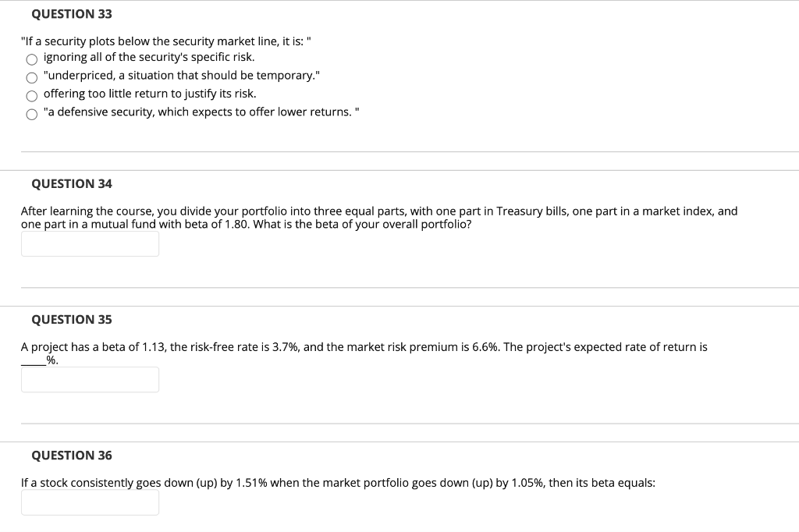Pick the 'a defensive security' answer option

pos(32,114)
